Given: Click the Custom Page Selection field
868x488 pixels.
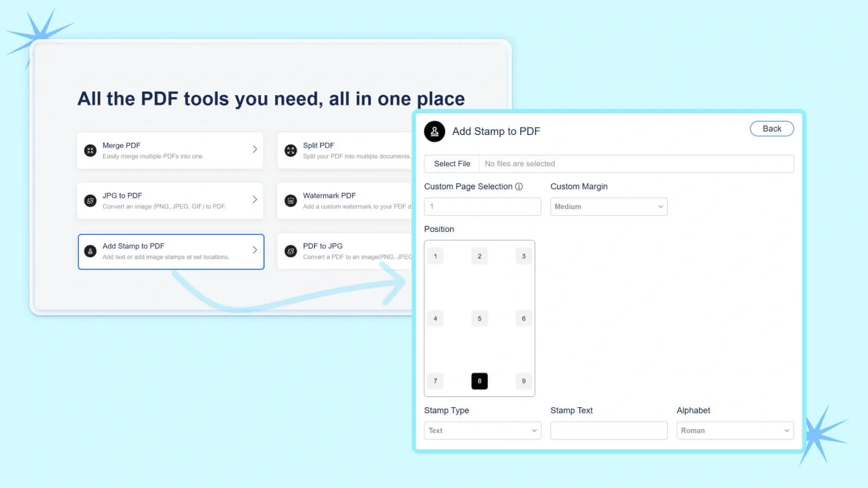Looking at the screenshot, I should pos(482,207).
